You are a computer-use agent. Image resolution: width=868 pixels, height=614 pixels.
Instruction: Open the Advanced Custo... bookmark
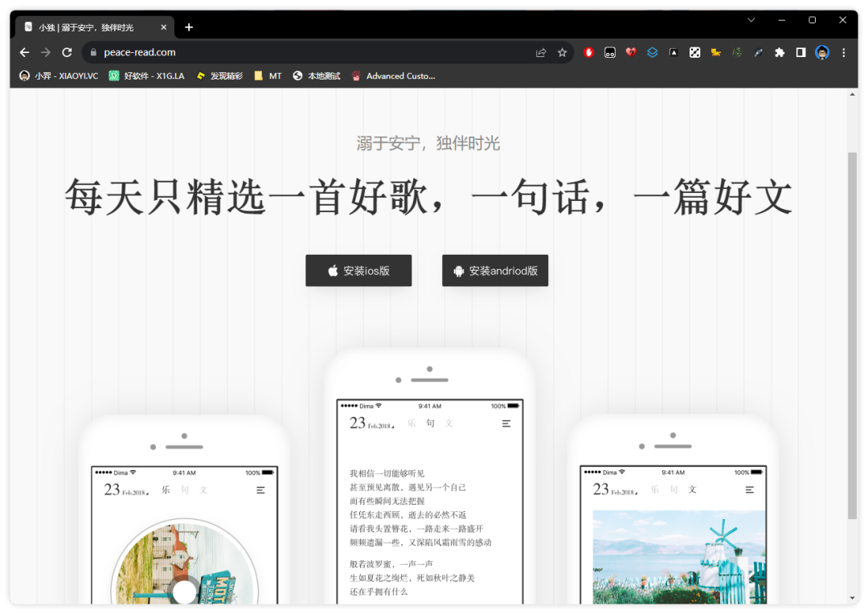(x=394, y=76)
